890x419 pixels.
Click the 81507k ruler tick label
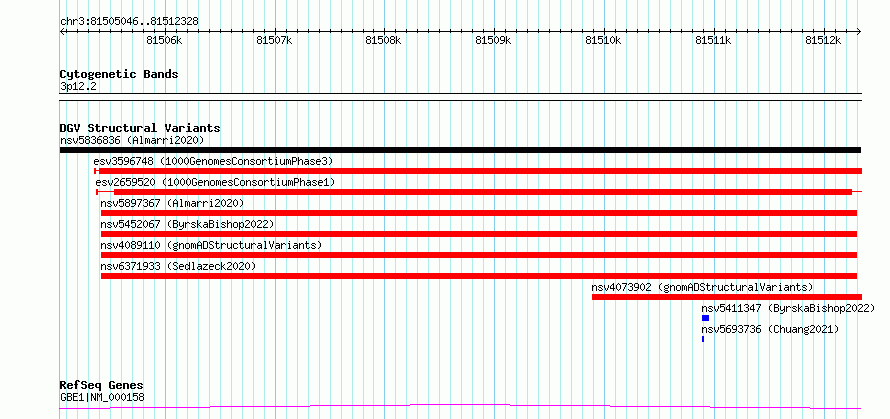pyautogui.click(x=274, y=40)
